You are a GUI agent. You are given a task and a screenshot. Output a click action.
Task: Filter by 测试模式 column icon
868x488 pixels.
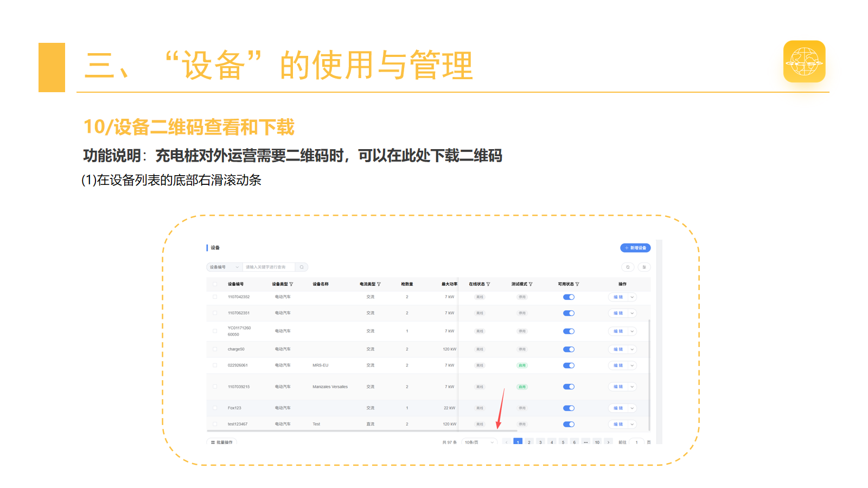(x=531, y=284)
